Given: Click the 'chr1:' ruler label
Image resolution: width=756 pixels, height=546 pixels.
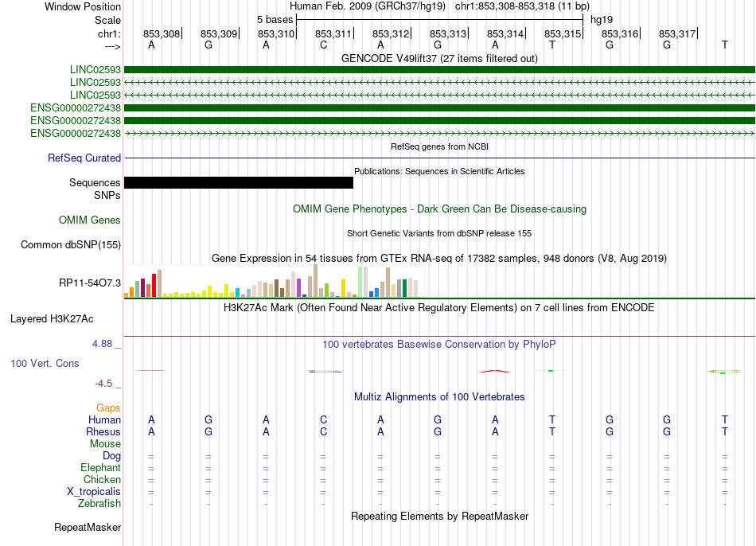Looking at the screenshot, I should point(109,33).
